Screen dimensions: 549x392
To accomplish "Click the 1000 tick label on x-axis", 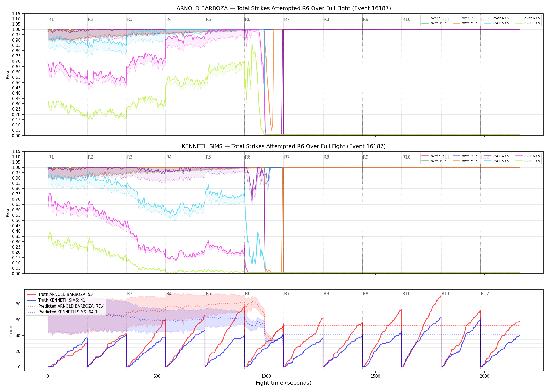I will [x=266, y=376].
